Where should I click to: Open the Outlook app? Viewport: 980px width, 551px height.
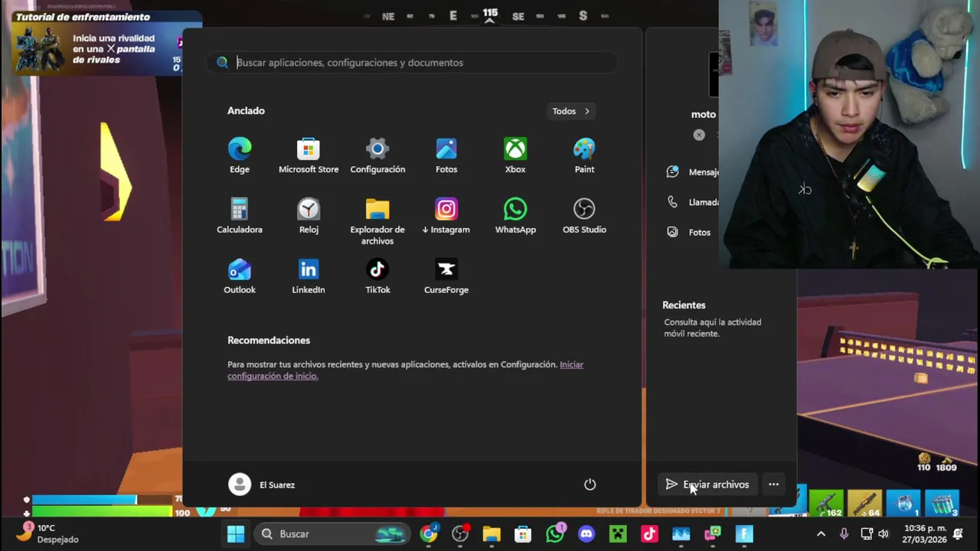[x=240, y=276]
